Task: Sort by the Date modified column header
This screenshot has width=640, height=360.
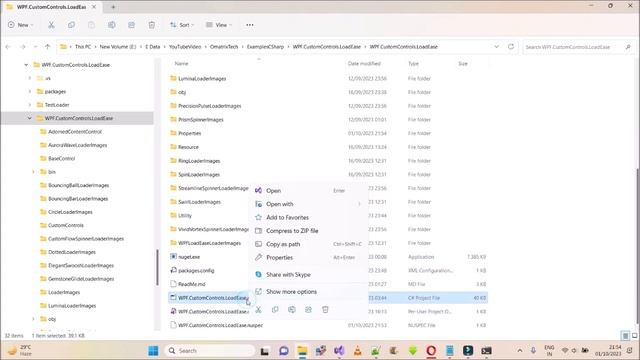Action: coord(364,64)
